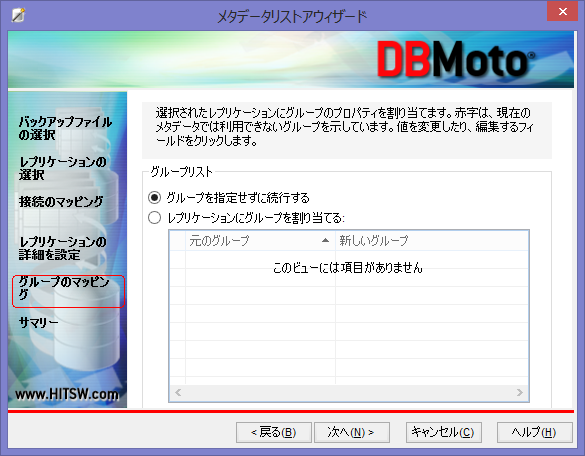
Task: Click the horizontal scrollbar track
Action: (x=349, y=392)
